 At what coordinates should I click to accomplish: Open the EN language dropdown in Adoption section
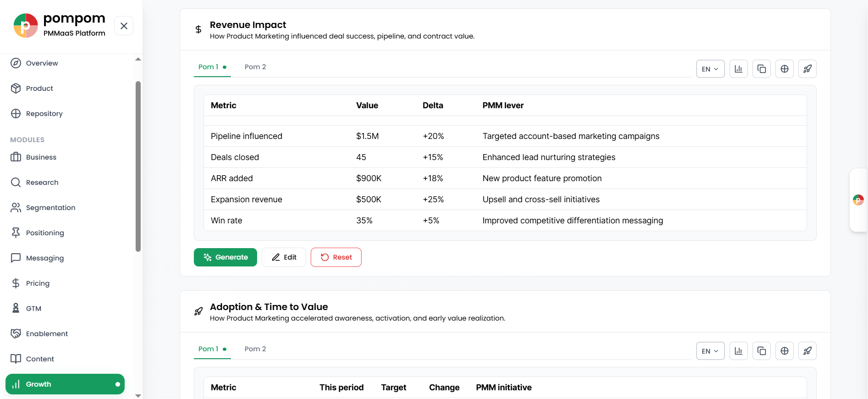tap(710, 351)
